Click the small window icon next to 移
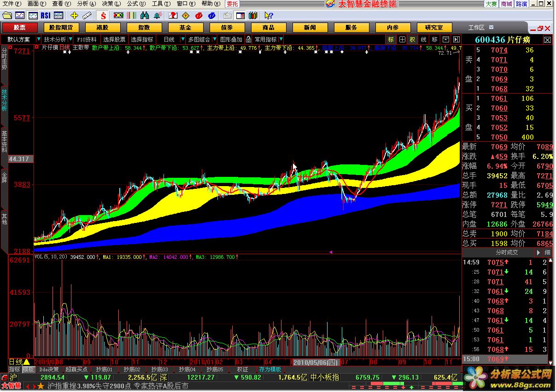 (x=446, y=39)
